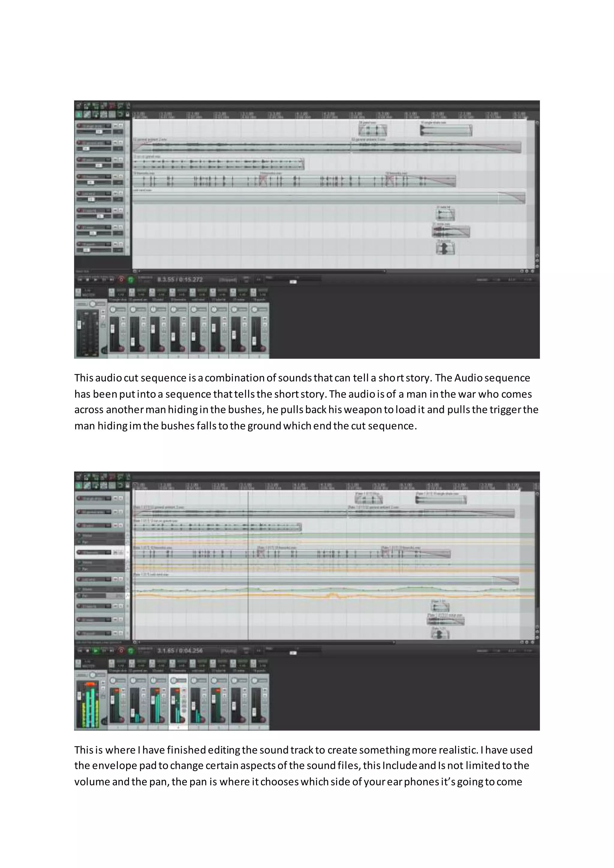Click playrate slider in upper screenshot transport

(x=294, y=282)
